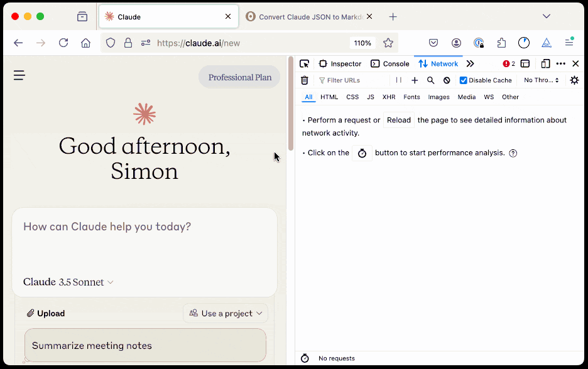Viewport: 588px width, 369px height.
Task: Filter requests by Fonts type
Action: click(411, 97)
